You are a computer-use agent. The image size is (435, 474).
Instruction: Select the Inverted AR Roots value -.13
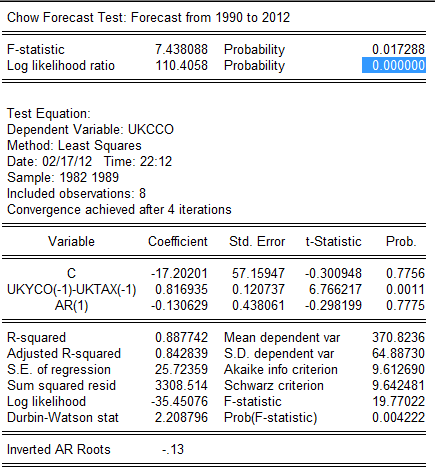[173, 449]
